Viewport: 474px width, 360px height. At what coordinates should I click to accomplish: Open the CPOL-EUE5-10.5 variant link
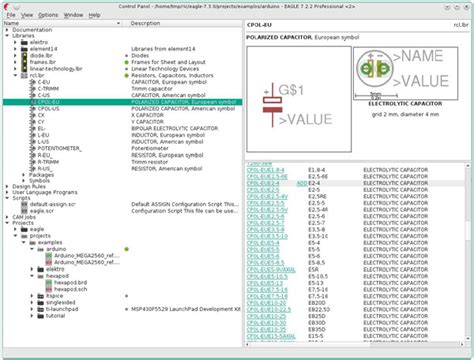tap(267, 276)
